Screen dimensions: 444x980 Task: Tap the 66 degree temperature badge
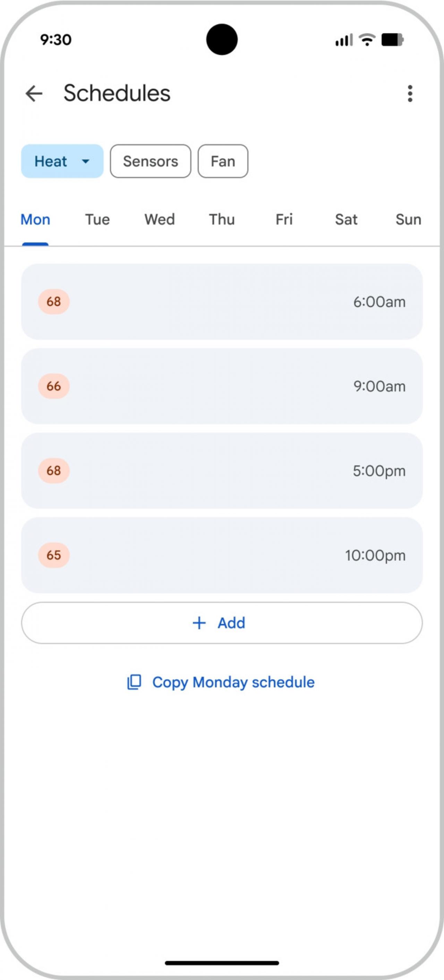[54, 386]
